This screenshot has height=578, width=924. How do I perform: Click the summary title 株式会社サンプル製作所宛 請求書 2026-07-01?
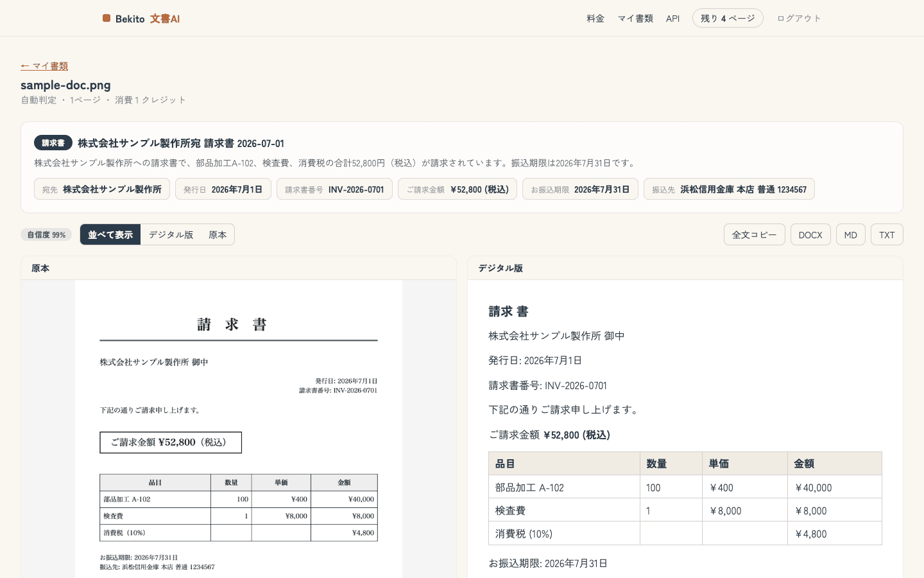(181, 143)
